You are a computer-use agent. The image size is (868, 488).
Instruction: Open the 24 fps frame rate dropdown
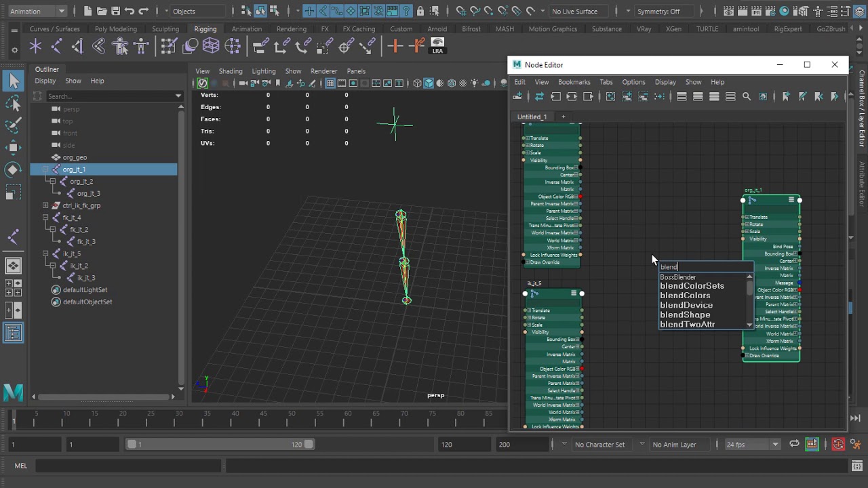click(753, 445)
